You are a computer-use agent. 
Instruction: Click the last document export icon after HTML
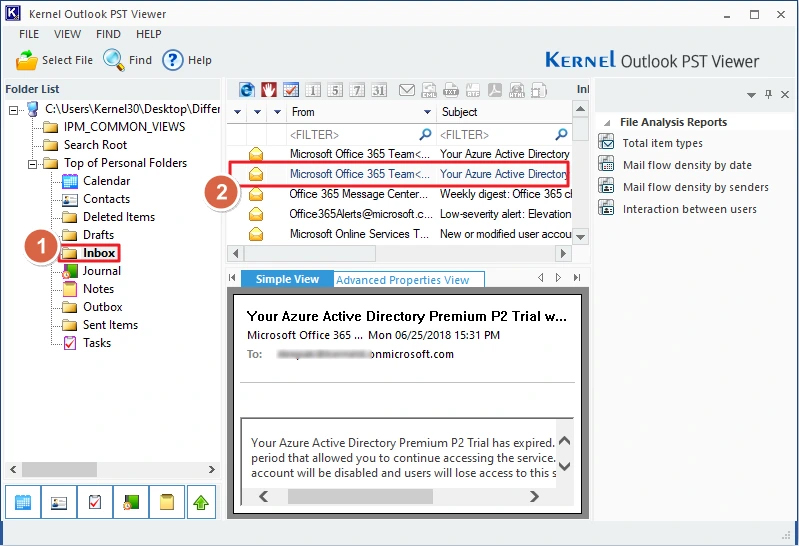[539, 90]
